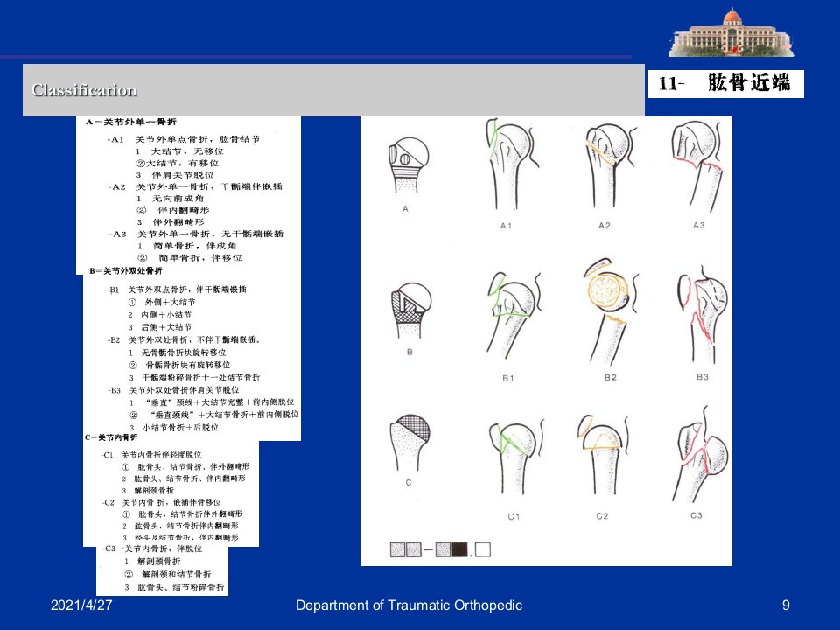The height and width of the screenshot is (630, 840).
Task: Select the line '3 伴肩关节脱位'
Action: [175, 175]
